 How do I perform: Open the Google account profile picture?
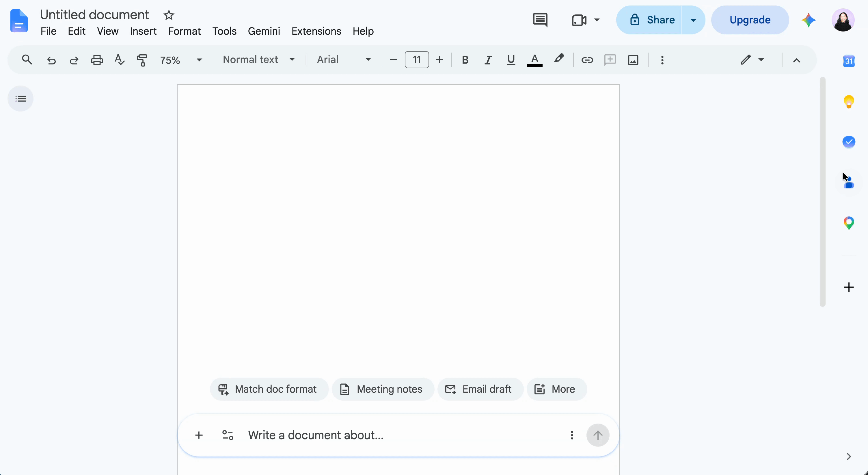(x=843, y=20)
